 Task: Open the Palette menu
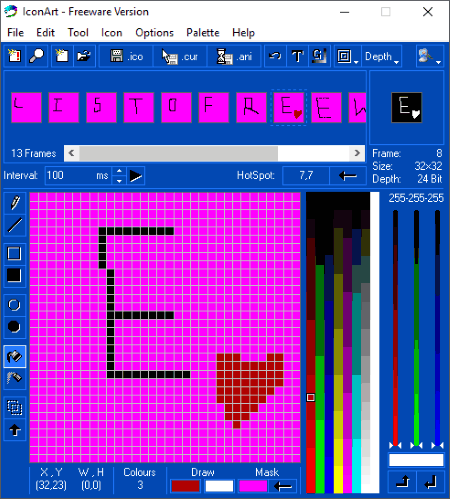pyautogui.click(x=203, y=33)
